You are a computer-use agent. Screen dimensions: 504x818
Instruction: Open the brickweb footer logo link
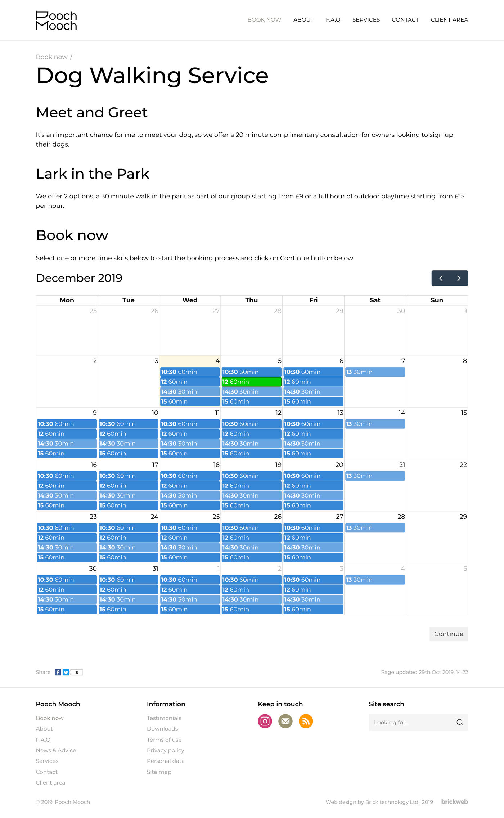click(x=454, y=801)
